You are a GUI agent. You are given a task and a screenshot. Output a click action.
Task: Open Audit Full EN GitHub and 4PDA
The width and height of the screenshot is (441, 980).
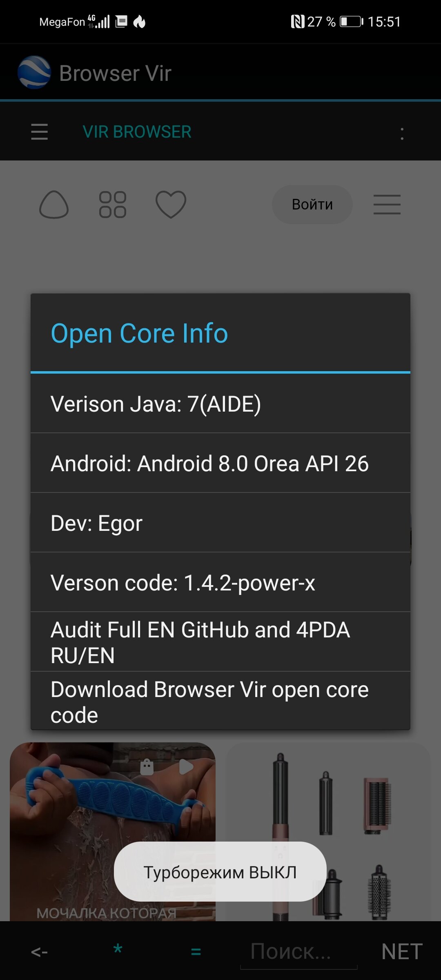pos(220,642)
